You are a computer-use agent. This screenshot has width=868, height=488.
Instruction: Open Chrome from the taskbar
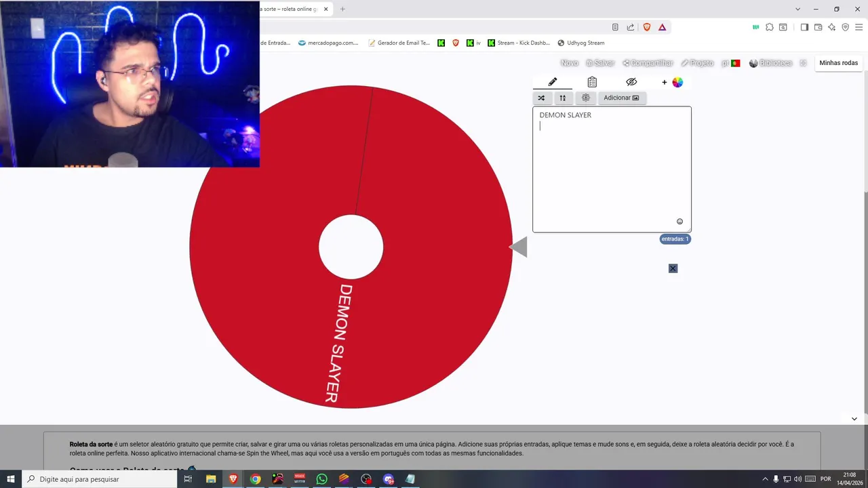tap(255, 479)
